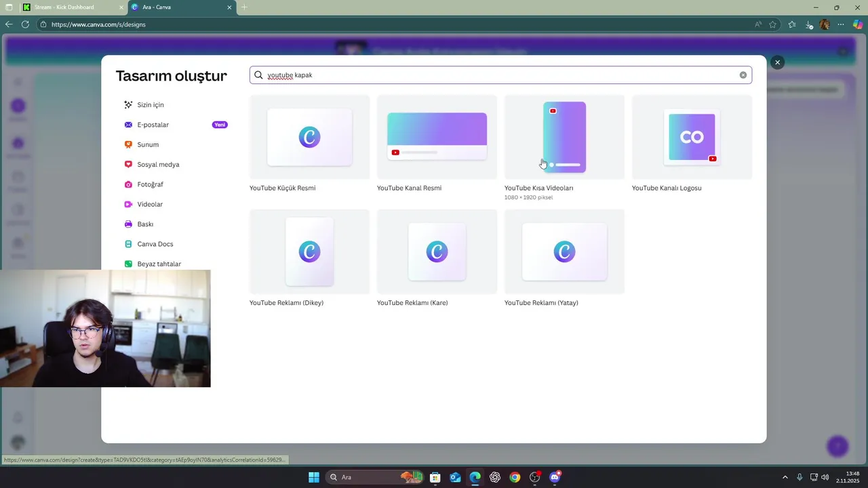
Task: Open Outlook from the taskbar
Action: (455, 477)
